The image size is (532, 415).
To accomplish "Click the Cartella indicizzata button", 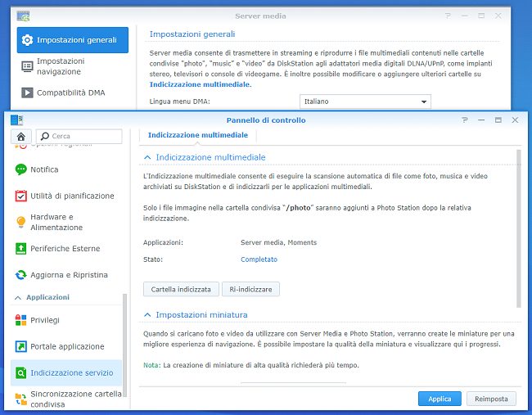I will 180,289.
